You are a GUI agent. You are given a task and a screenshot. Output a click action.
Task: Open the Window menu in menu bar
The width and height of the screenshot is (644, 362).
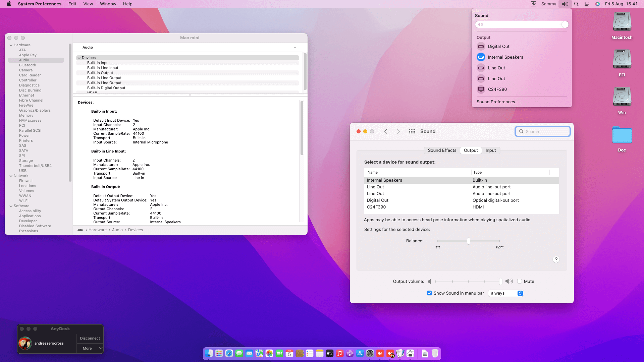point(108,4)
